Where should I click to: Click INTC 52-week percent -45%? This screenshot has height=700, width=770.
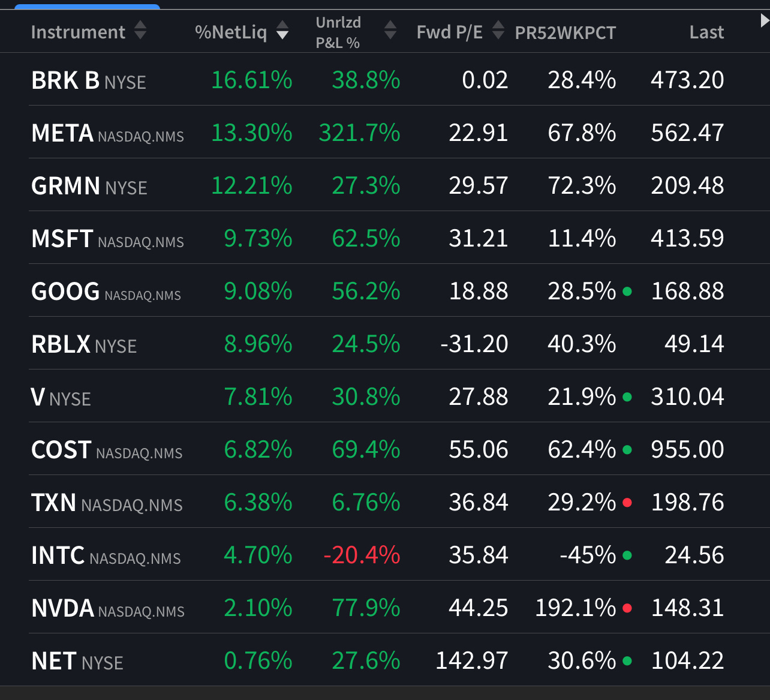click(588, 555)
